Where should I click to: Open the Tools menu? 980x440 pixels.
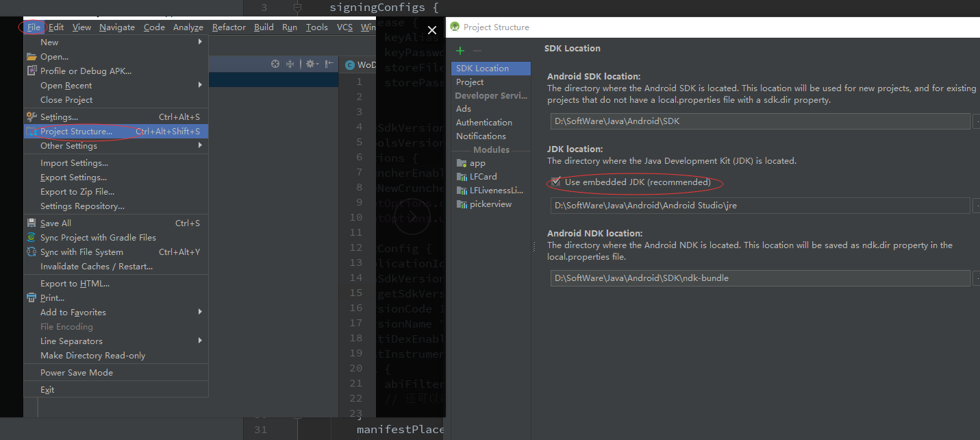317,27
